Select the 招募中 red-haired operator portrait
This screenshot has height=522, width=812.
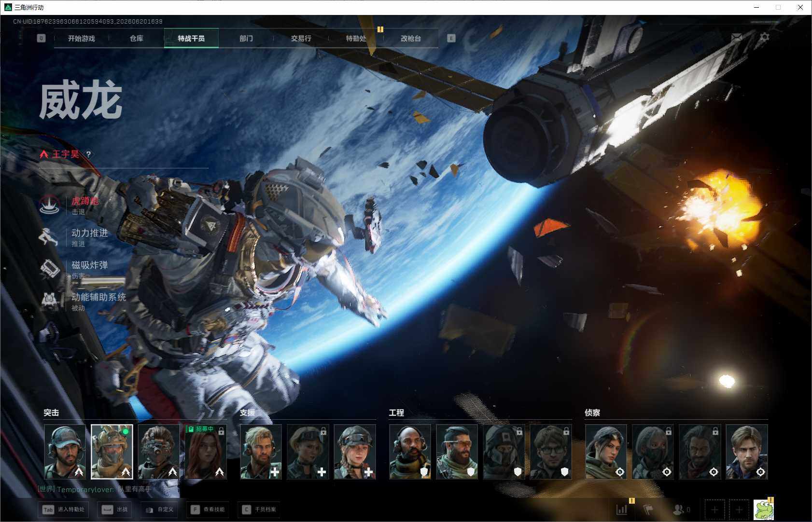206,452
